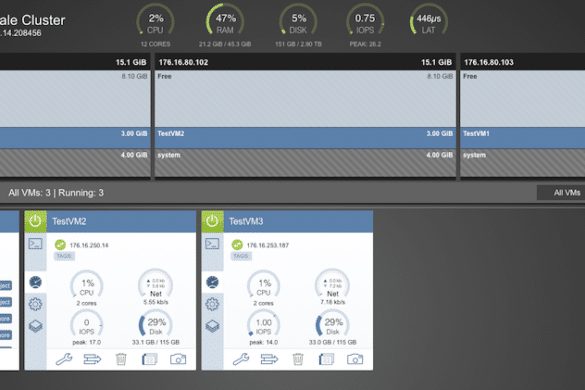The image size is (585, 390).
Task: Click TestVM3 TAGS label
Action: pos(241,256)
